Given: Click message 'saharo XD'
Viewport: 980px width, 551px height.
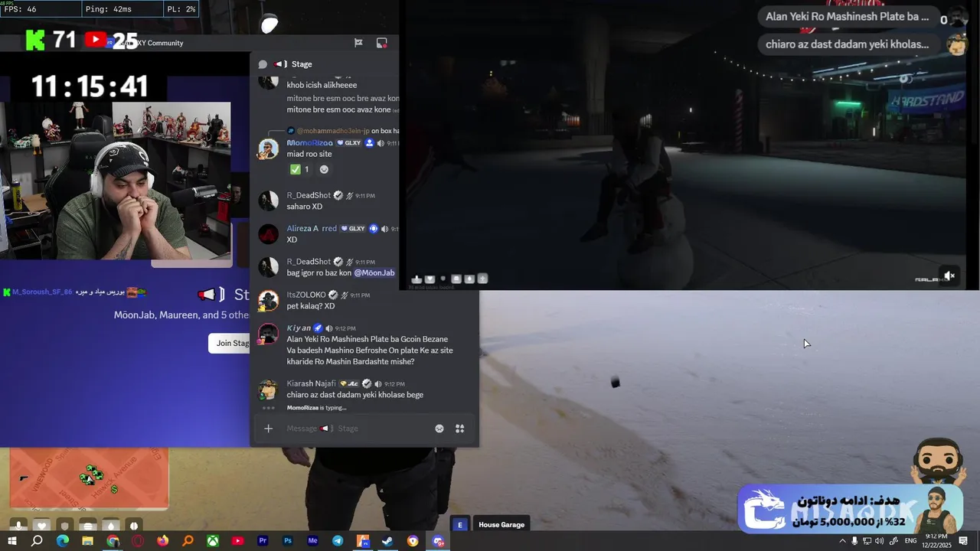Looking at the screenshot, I should point(305,207).
